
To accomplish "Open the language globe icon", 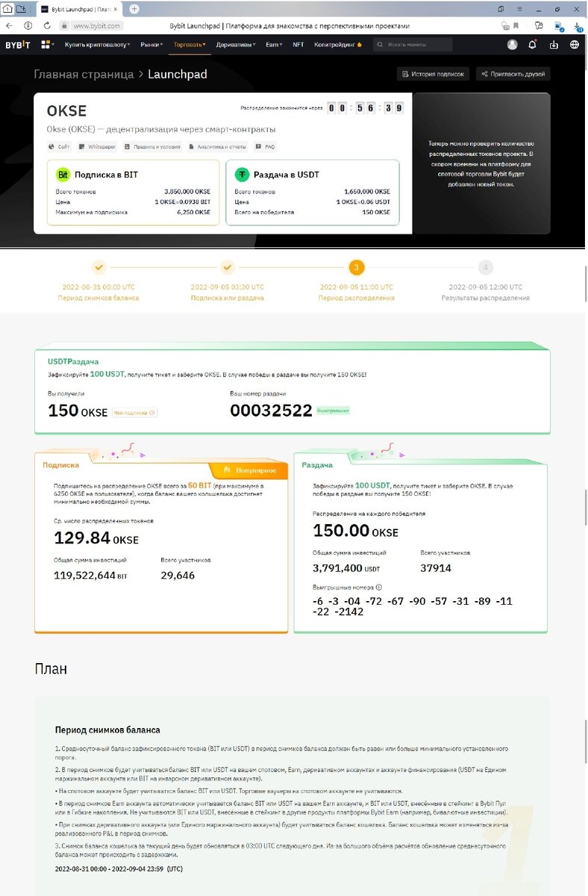I will 575,45.
